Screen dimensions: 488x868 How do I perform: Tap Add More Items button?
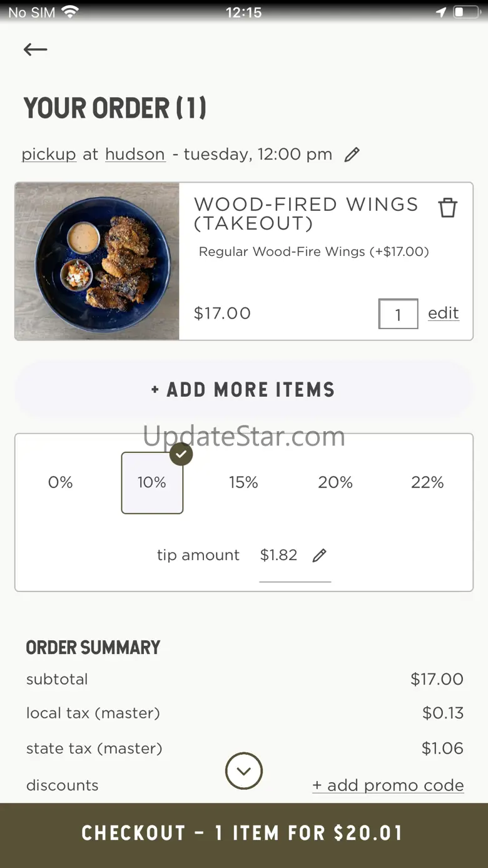(x=244, y=390)
